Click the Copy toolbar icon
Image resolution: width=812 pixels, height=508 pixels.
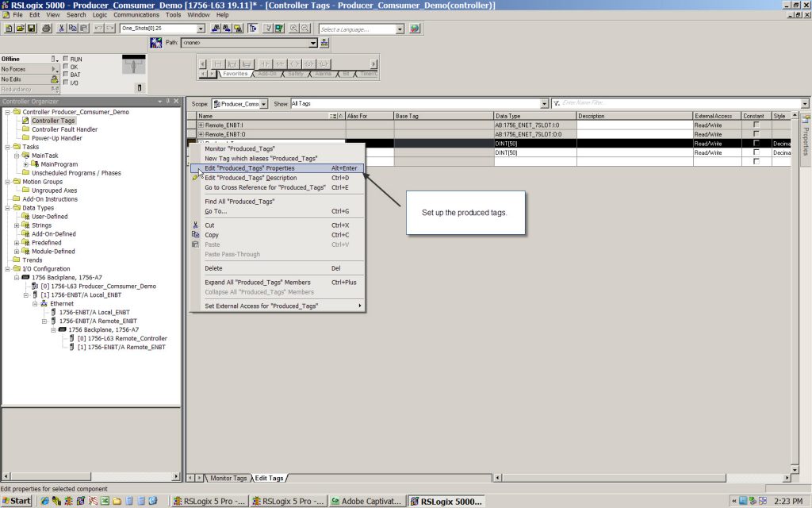72,29
